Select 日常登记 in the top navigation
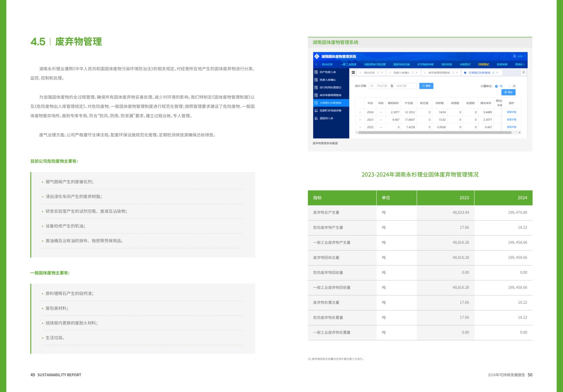Screen dimensions: 563x392 pos(484,64)
